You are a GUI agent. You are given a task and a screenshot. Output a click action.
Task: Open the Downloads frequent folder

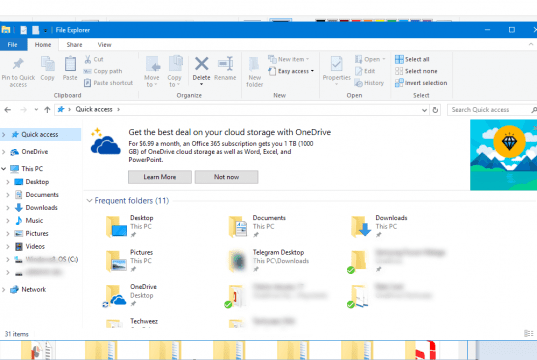(x=379, y=226)
